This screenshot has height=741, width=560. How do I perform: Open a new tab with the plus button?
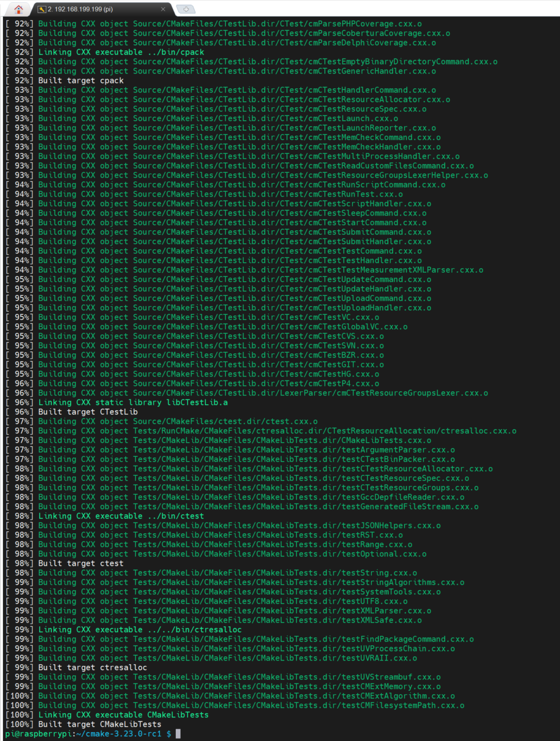point(186,9)
